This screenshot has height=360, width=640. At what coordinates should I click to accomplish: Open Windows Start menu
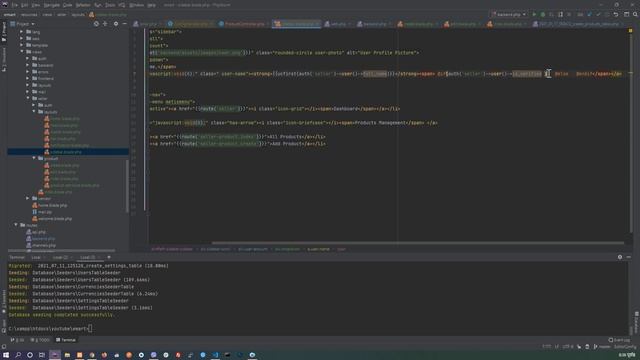coord(6,355)
